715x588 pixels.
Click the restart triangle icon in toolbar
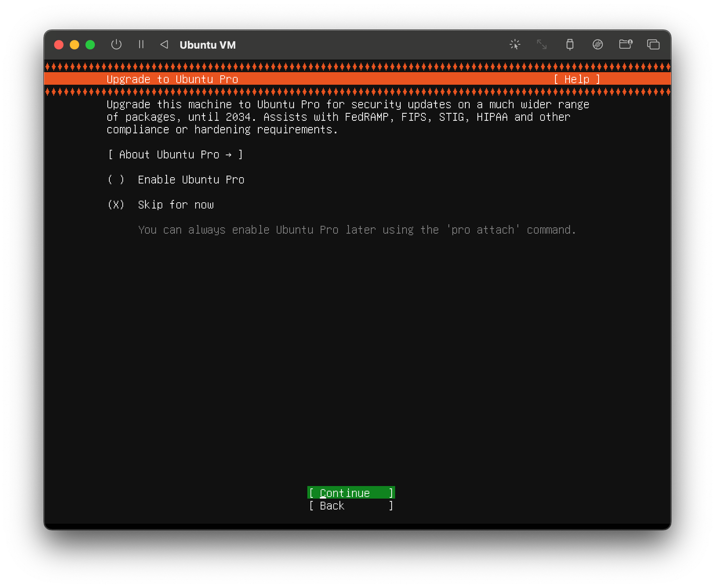click(x=164, y=44)
